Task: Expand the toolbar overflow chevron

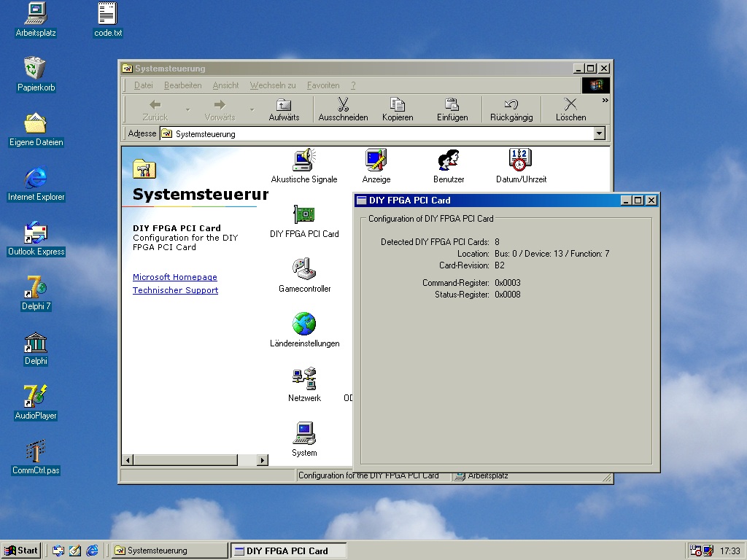Action: pyautogui.click(x=605, y=101)
